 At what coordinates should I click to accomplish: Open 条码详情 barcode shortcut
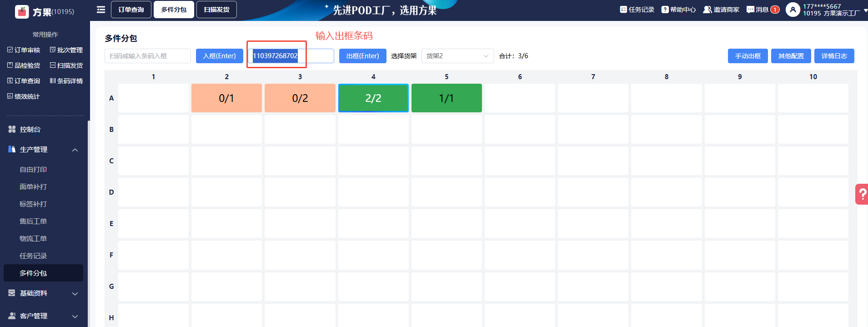pyautogui.click(x=66, y=81)
